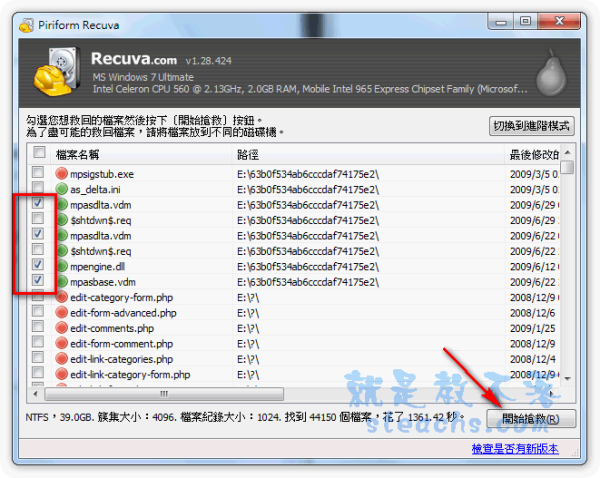Screen dimensions: 600x478
Task: Uncheck the mpasbase.vdm checkbox
Action: tap(38, 280)
